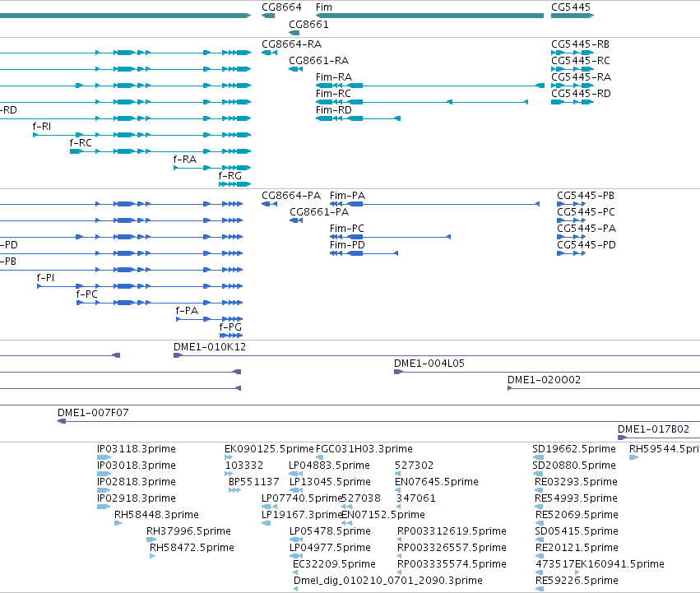Click CG8664-RA transcript label

(x=291, y=44)
